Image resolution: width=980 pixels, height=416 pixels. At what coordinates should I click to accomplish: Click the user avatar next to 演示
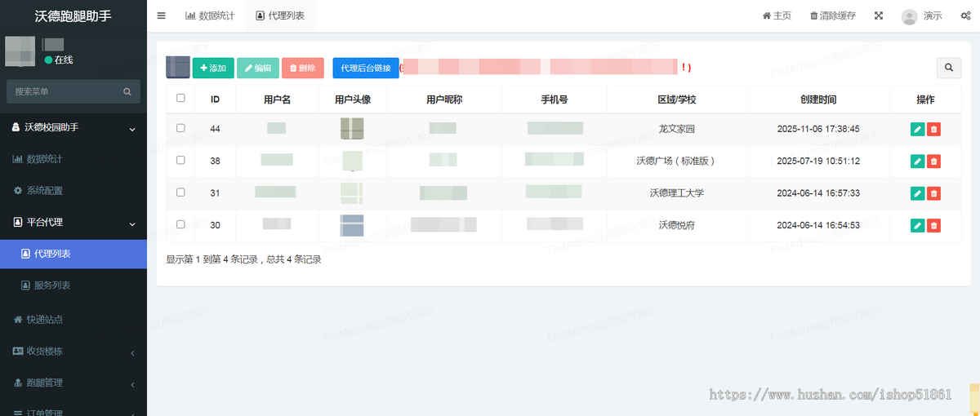click(909, 16)
